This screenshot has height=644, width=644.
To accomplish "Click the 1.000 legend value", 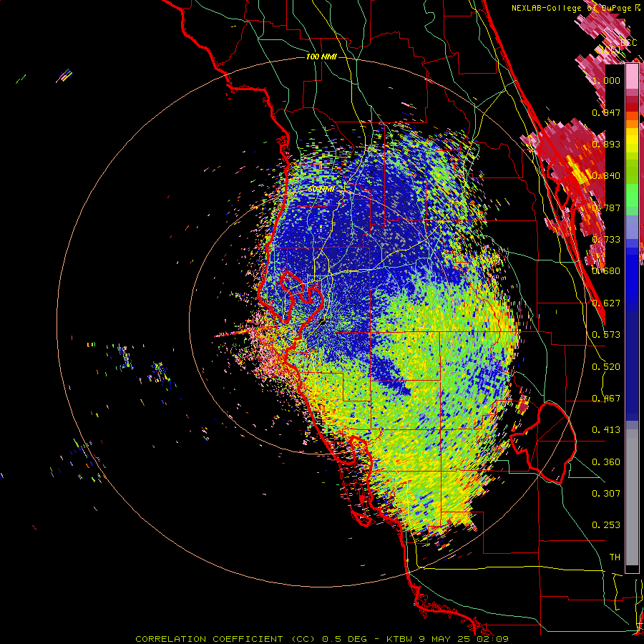I will pyautogui.click(x=606, y=80).
